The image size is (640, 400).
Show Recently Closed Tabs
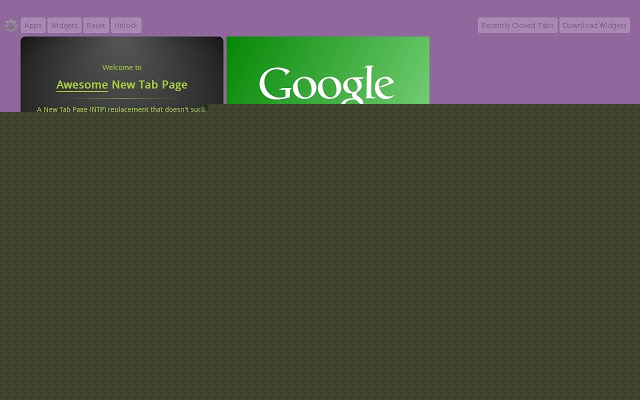point(518,25)
